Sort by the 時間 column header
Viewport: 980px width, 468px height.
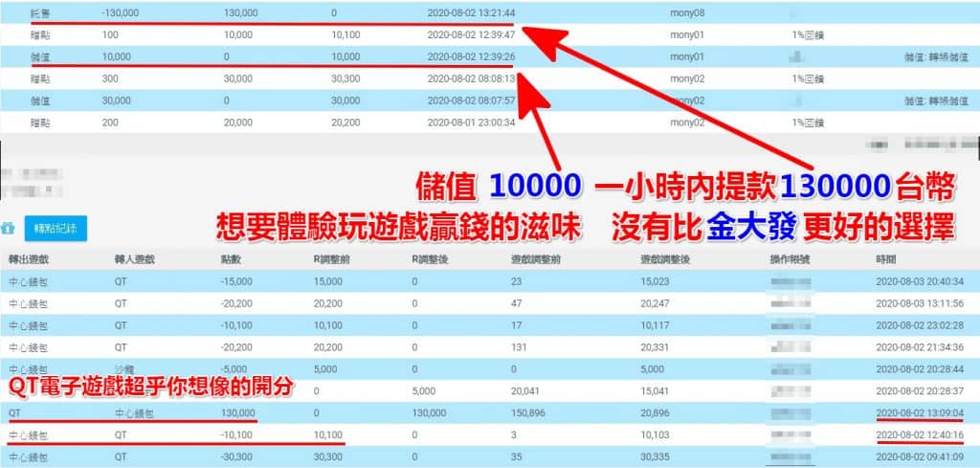885,260
